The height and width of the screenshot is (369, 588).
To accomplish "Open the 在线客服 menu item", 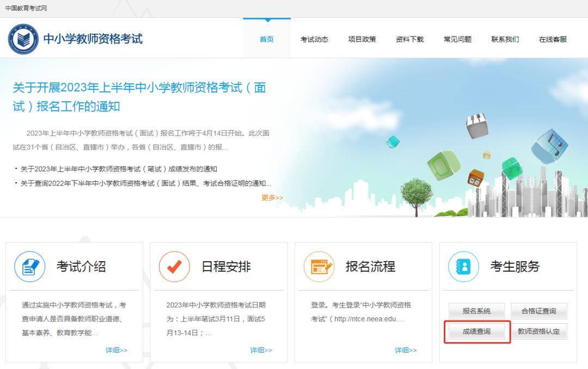I will [x=553, y=39].
